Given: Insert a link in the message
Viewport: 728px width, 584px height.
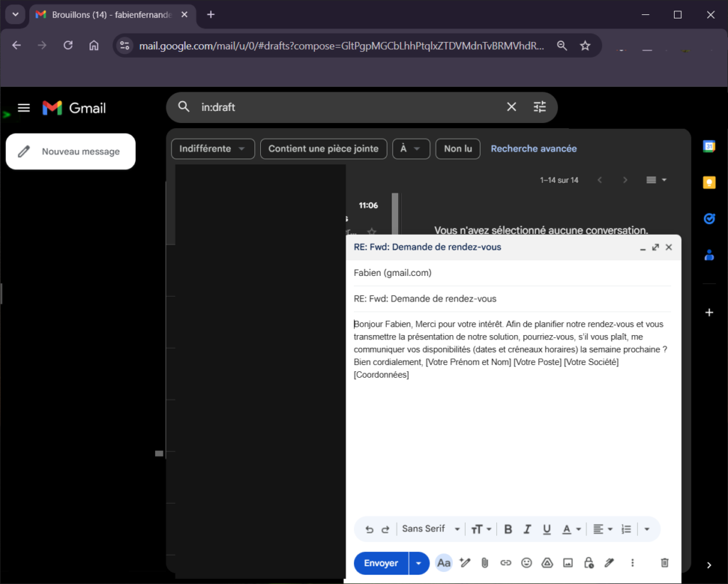Looking at the screenshot, I should (x=505, y=563).
